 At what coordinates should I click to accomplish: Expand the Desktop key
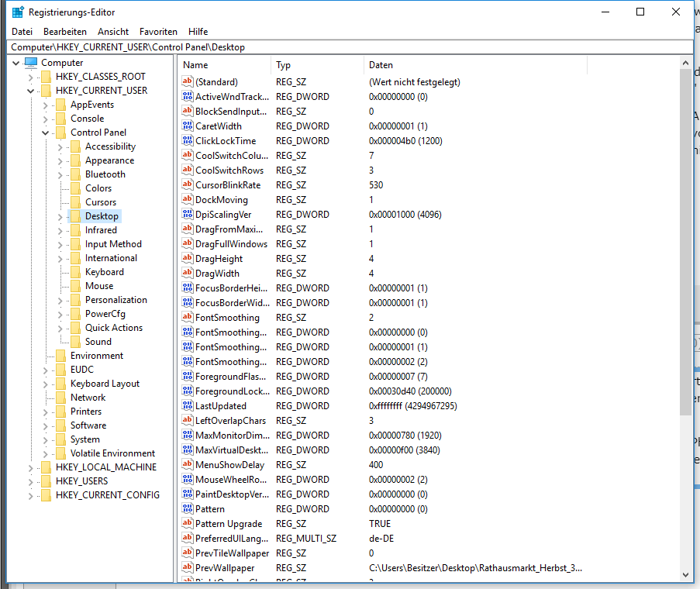click(x=60, y=217)
